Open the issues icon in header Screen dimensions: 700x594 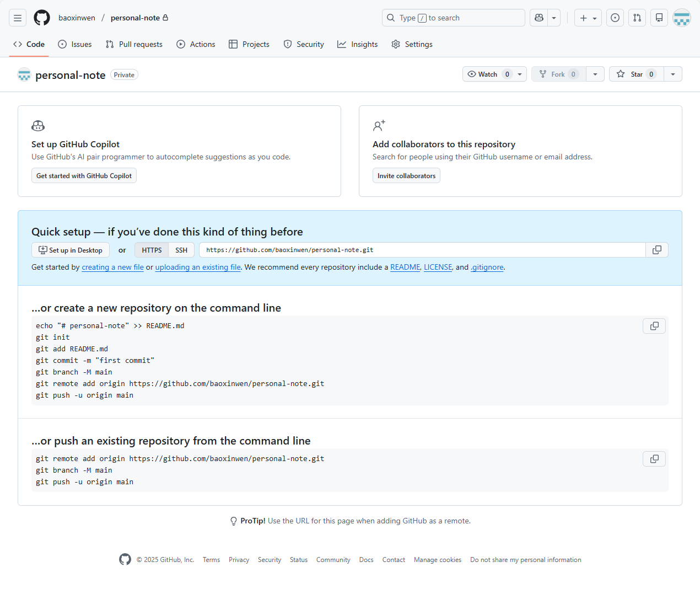615,18
